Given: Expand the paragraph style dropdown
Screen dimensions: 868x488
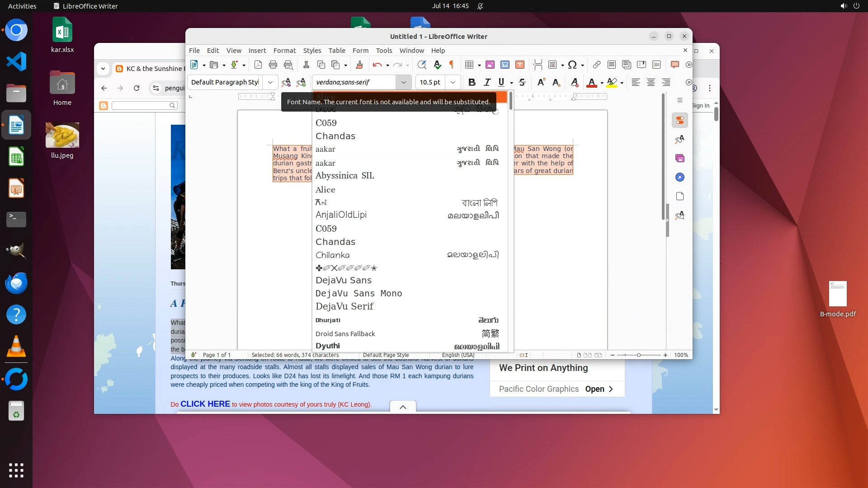Looking at the screenshot, I should (x=270, y=82).
